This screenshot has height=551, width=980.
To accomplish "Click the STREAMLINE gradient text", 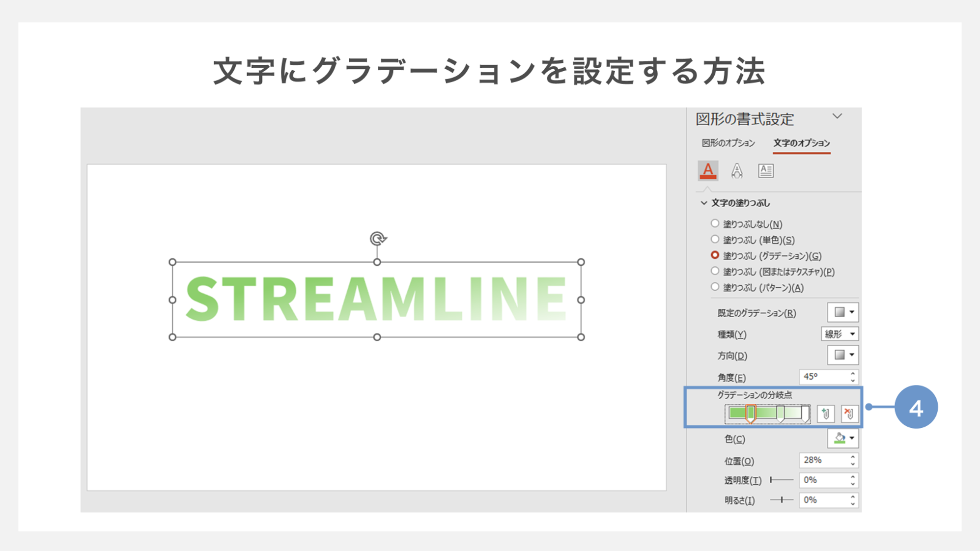I will pyautogui.click(x=376, y=299).
